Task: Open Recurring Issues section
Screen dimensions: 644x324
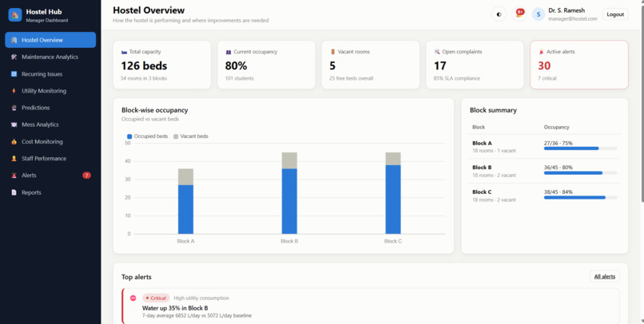Action: [50, 74]
